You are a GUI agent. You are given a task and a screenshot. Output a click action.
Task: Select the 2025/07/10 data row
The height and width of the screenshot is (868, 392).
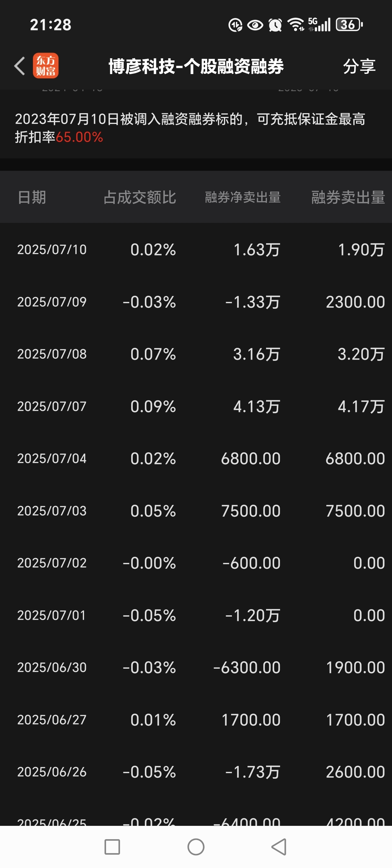click(x=196, y=250)
